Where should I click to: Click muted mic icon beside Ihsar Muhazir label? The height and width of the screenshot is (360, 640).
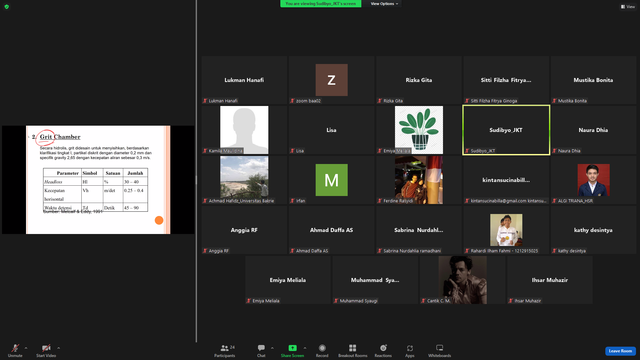point(511,301)
